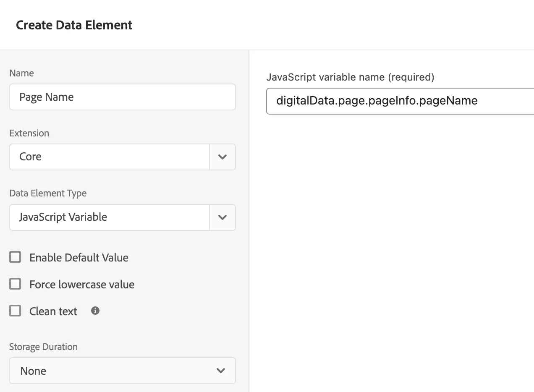Focus the Name field containing Page Name

(123, 97)
